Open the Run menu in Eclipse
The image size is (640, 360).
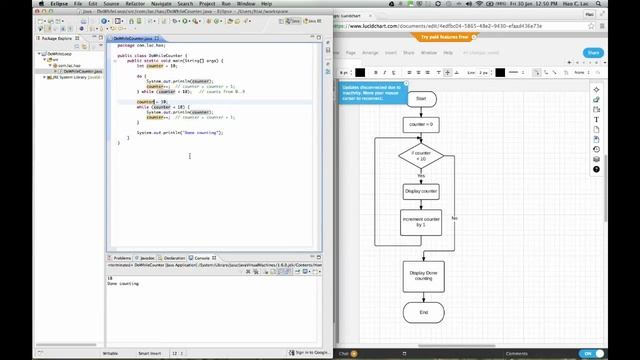226,4
